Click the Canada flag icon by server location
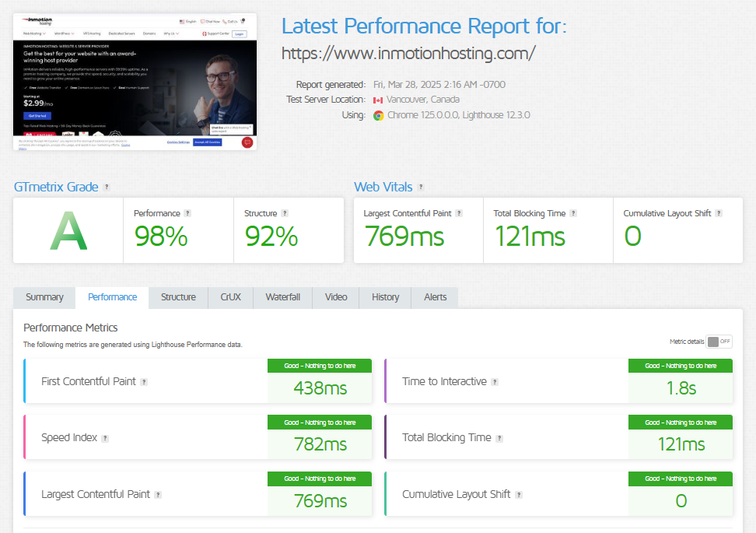The width and height of the screenshot is (756, 533). (x=378, y=100)
